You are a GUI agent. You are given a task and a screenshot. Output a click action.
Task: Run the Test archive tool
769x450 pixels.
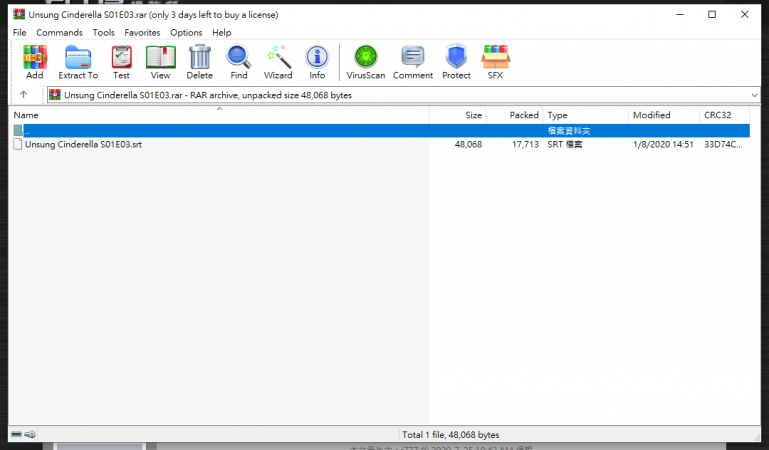tap(121, 62)
